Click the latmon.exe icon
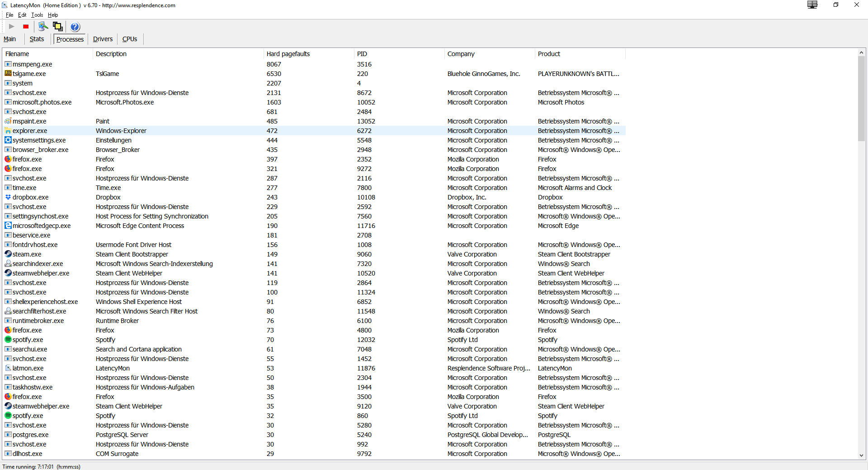Image resolution: width=868 pixels, height=470 pixels. tap(8, 368)
